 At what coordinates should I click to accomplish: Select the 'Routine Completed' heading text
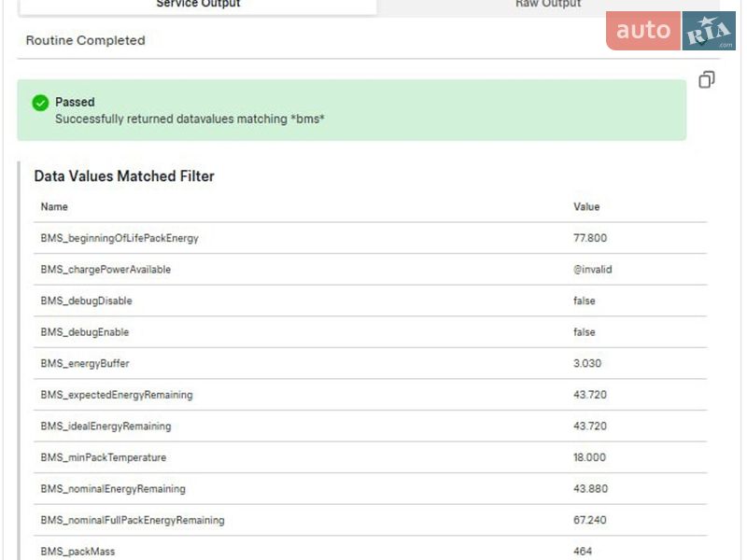coord(85,40)
